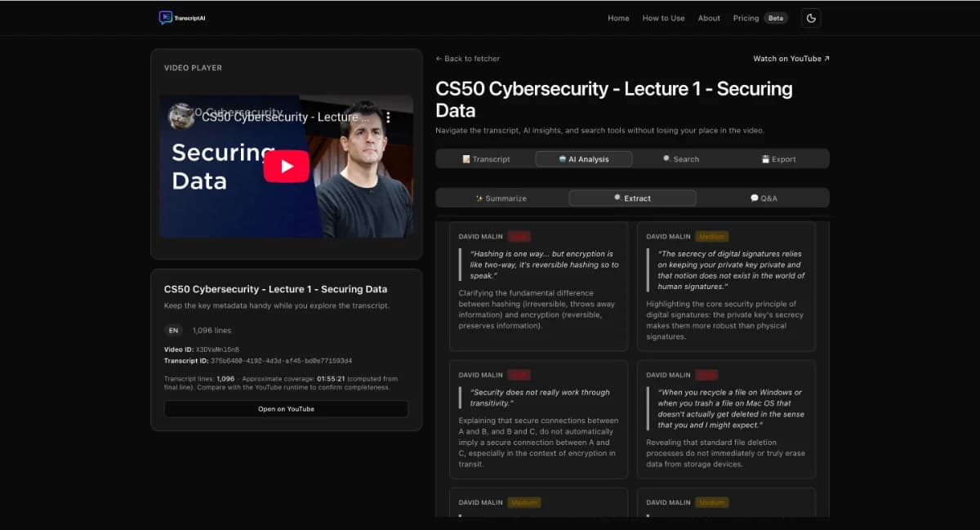This screenshot has width=980, height=530.
Task: Play the video with the red YouTube button
Action: [x=286, y=167]
